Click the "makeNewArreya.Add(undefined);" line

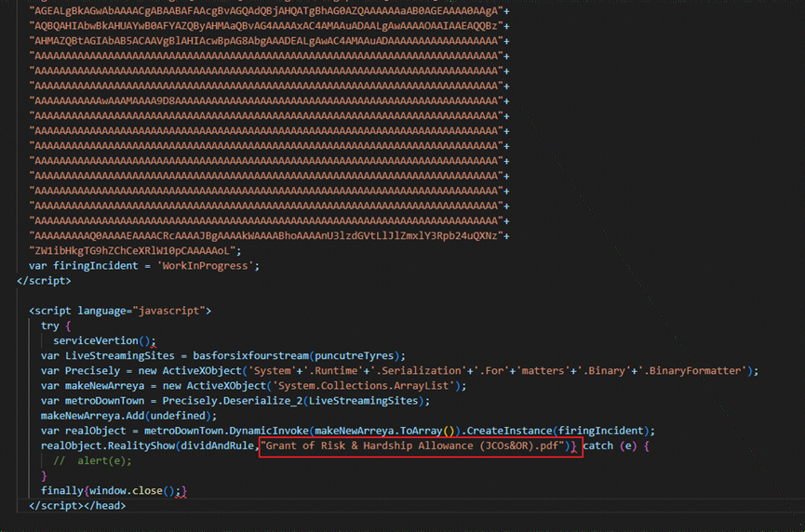pos(128,416)
